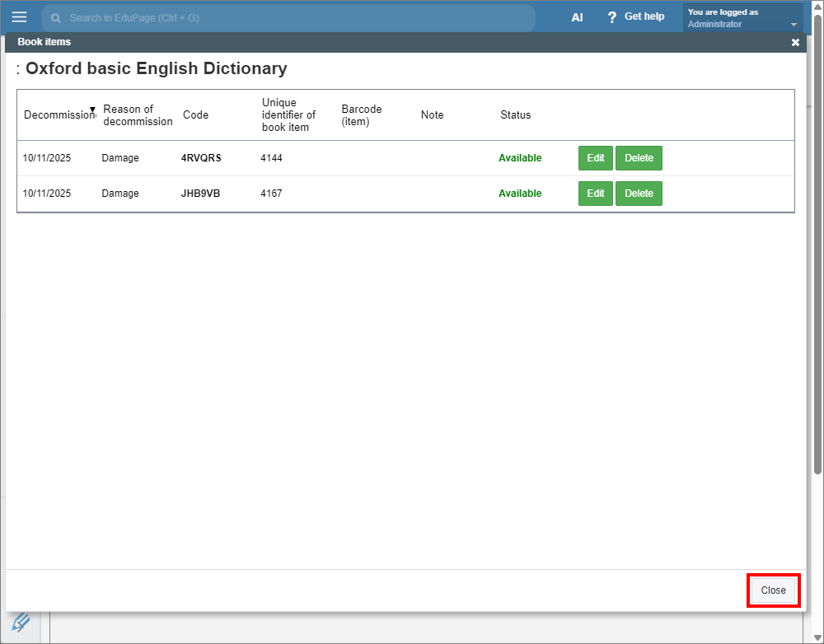The width and height of the screenshot is (824, 644).
Task: Close Book items dialog with X icon
Action: tap(795, 42)
